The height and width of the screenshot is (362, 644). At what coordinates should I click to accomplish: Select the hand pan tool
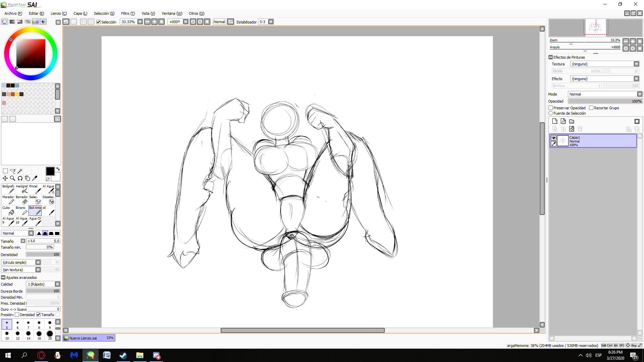point(27,178)
